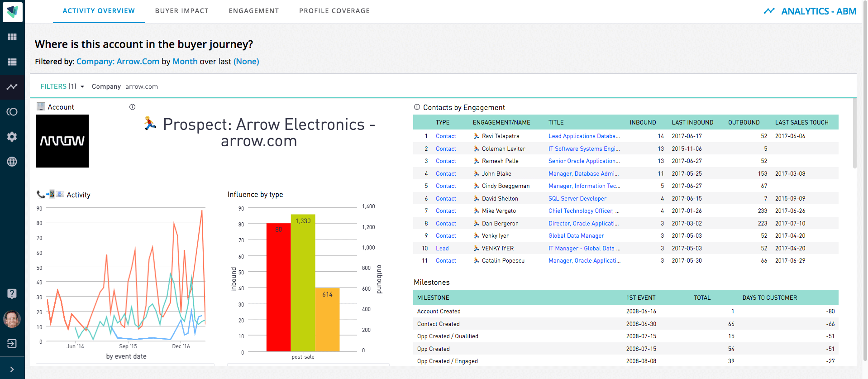Select Dan Bergeron contact name

tap(500, 223)
